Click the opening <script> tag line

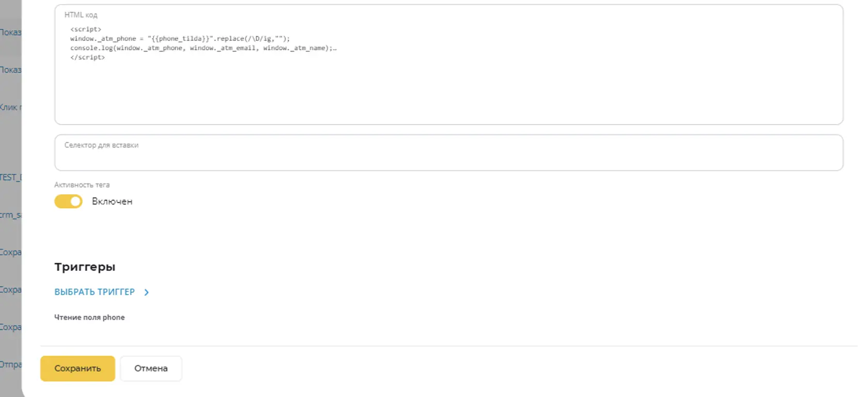click(86, 29)
